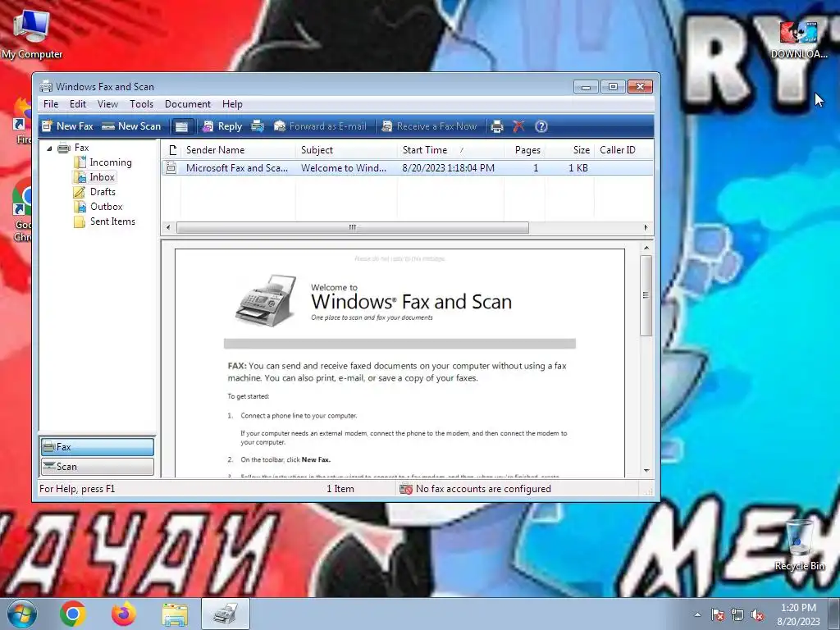Viewport: 840px width, 630px height.
Task: Switch to Scan view button
Action: [x=98, y=467]
